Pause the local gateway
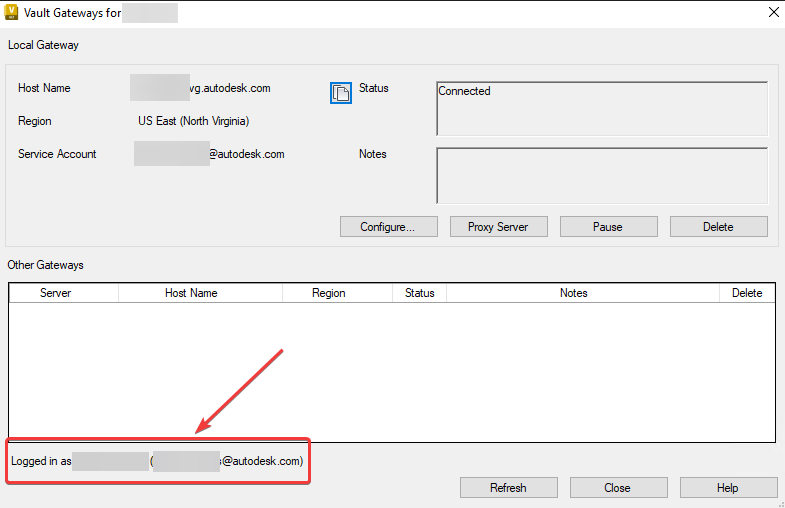 click(608, 227)
